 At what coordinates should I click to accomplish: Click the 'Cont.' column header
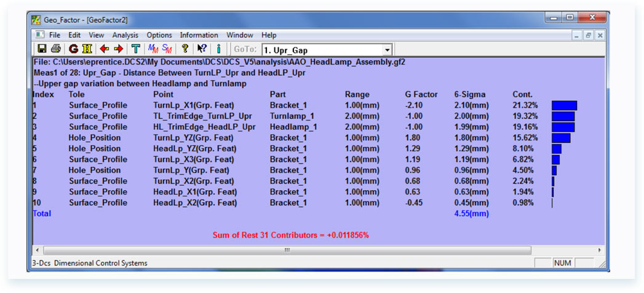click(x=522, y=95)
